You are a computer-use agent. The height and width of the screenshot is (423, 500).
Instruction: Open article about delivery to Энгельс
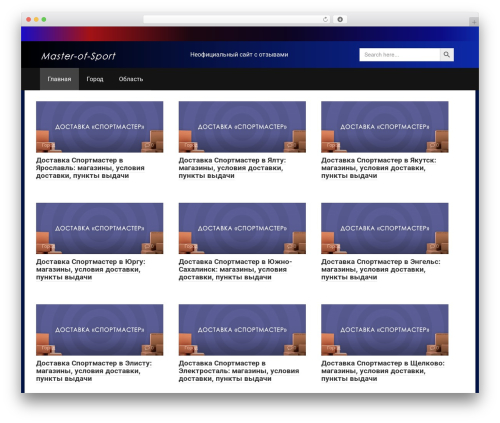click(x=381, y=269)
